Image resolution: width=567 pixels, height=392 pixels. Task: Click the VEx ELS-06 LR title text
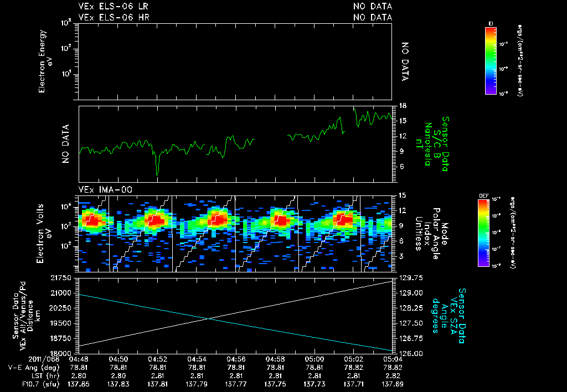click(113, 7)
